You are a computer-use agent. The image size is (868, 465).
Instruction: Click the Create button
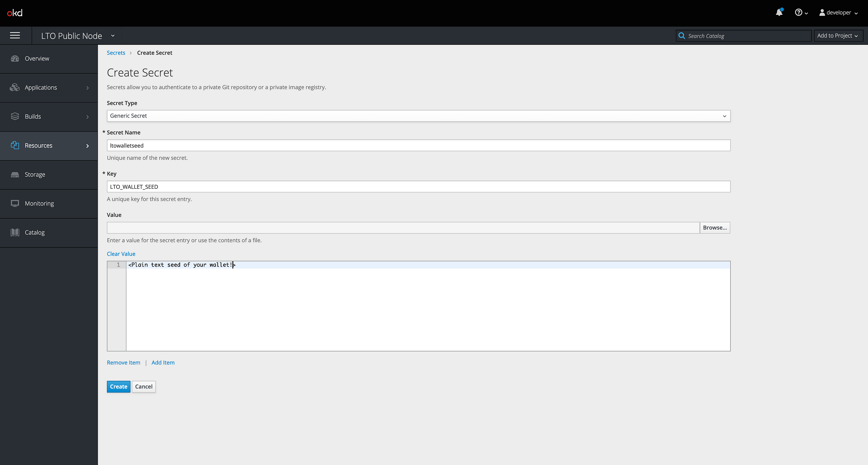pos(118,386)
